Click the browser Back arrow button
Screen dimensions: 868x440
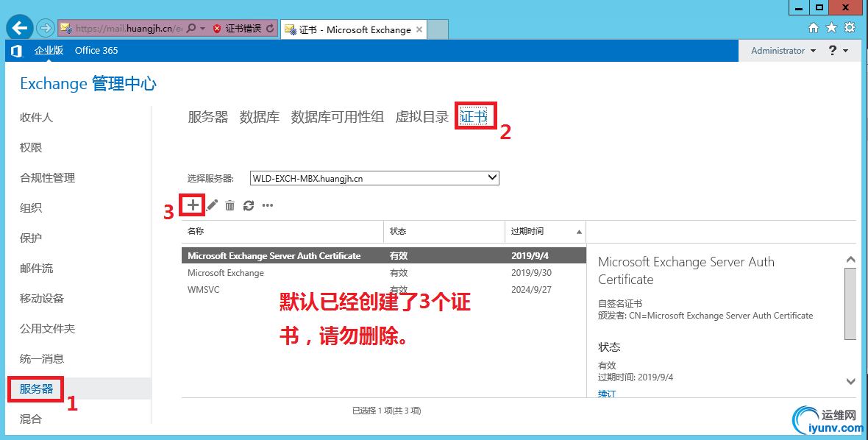tap(20, 28)
